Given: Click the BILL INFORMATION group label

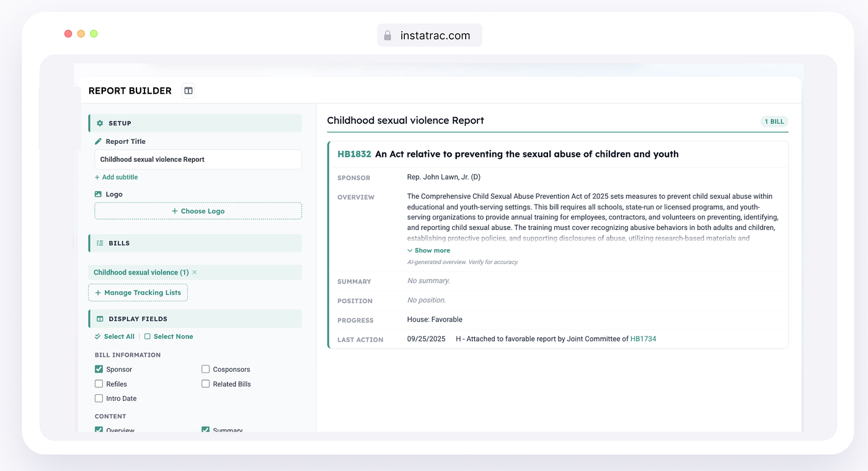Looking at the screenshot, I should coord(128,355).
